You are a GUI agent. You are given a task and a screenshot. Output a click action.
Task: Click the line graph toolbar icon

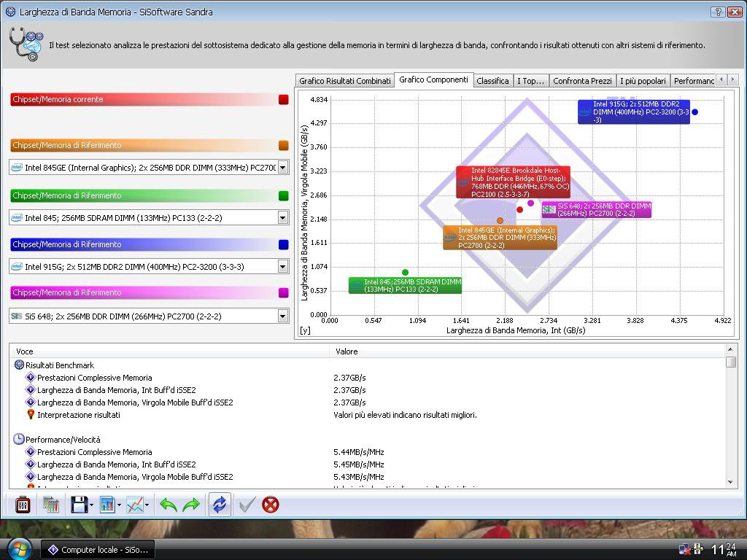134,505
